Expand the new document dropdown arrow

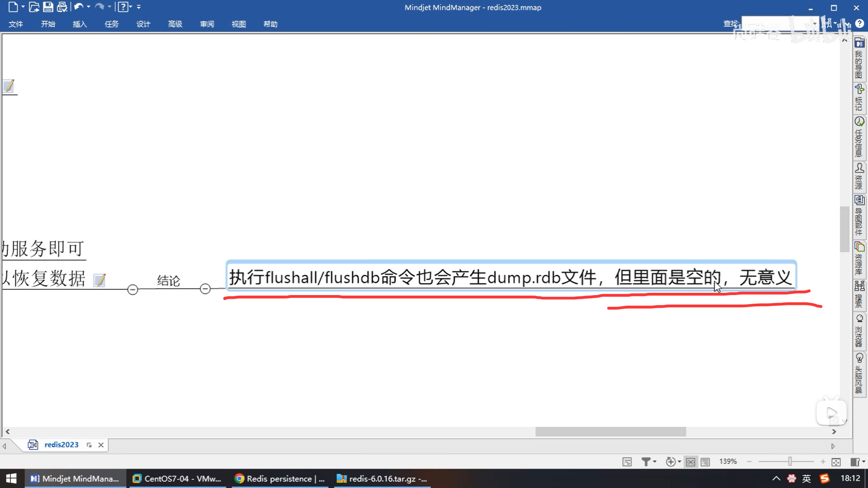point(23,7)
